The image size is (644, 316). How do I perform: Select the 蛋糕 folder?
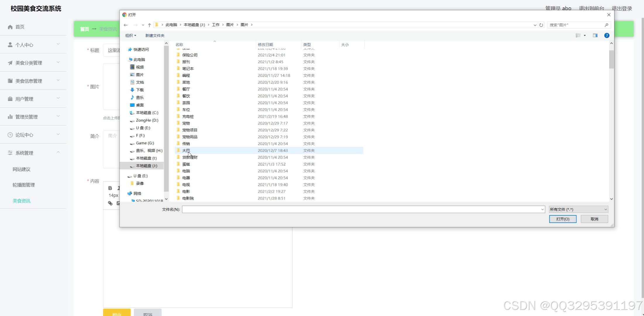(186, 164)
